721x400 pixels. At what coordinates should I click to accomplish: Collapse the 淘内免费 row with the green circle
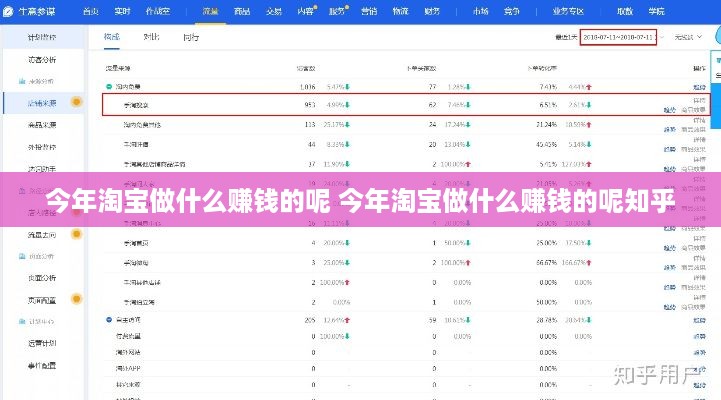[109, 86]
